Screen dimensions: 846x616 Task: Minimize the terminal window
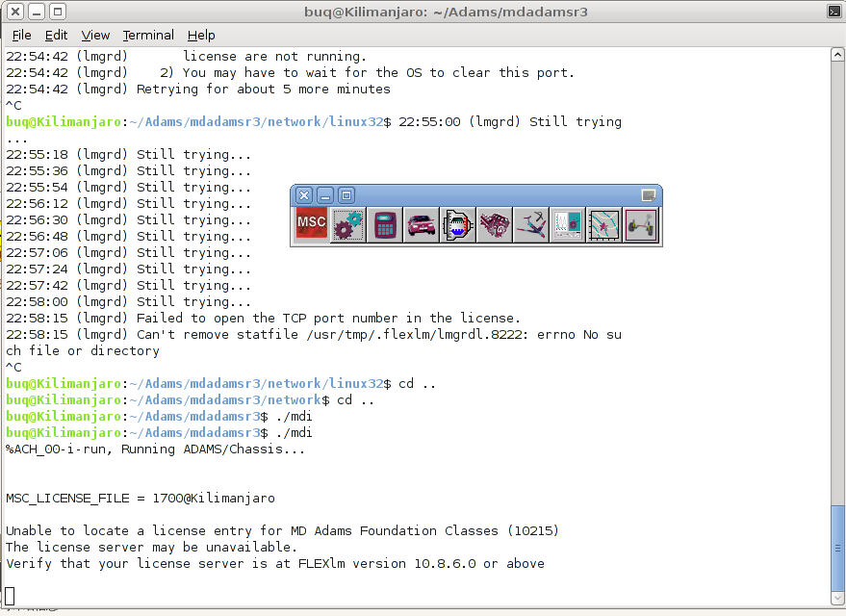[37, 12]
